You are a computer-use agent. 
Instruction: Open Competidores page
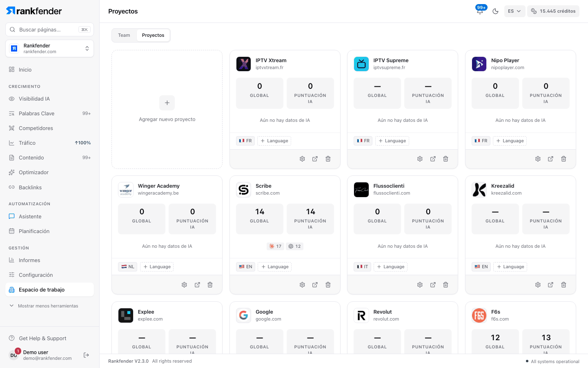point(50,128)
